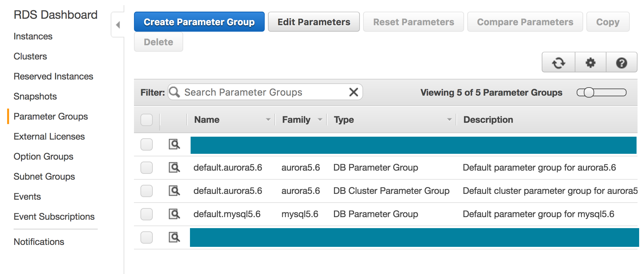Open Reserved Instances page
This screenshot has width=644, height=274.
click(x=53, y=76)
